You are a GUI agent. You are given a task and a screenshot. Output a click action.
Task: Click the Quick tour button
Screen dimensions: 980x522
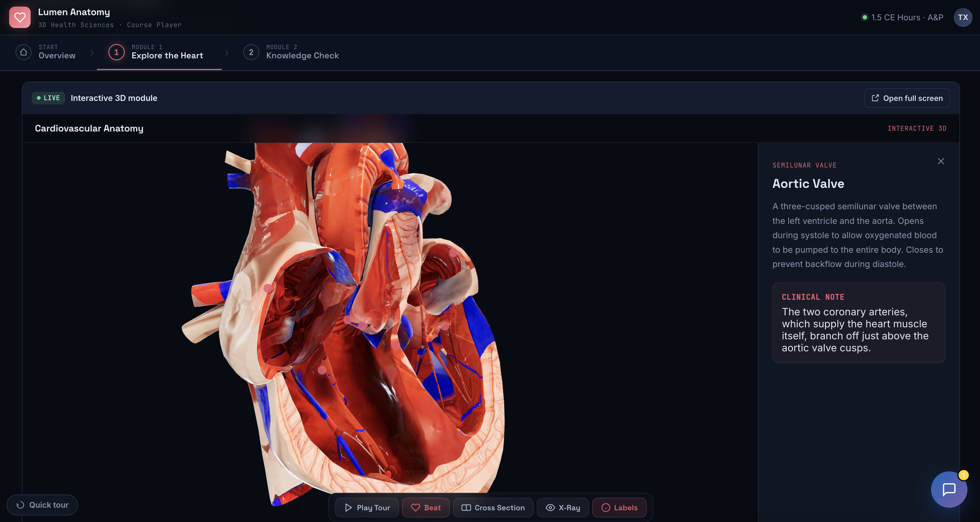(42, 505)
